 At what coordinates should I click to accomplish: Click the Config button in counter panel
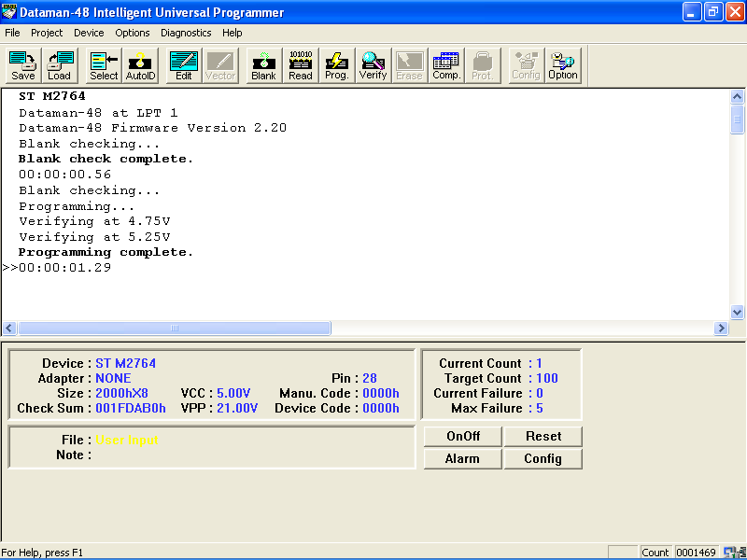coord(543,458)
